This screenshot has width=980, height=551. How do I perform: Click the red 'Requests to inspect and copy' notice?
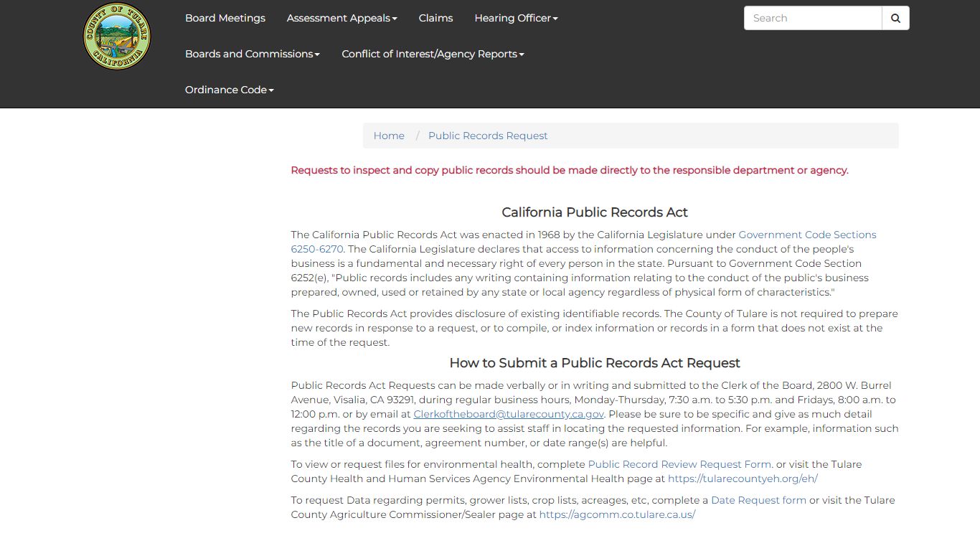(570, 170)
